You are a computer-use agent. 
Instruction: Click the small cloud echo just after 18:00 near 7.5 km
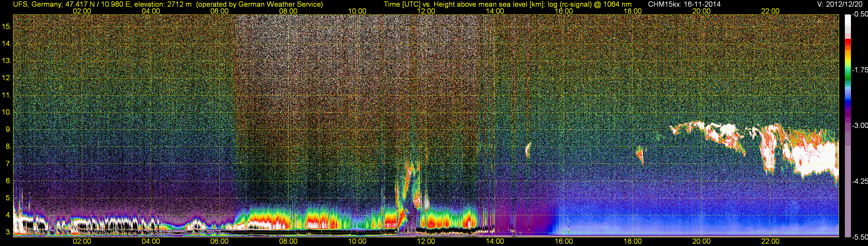[x=639, y=155]
